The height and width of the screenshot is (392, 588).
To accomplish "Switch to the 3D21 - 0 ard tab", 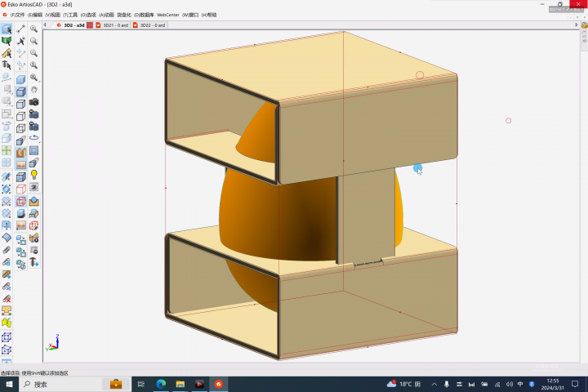I will tap(114, 25).
